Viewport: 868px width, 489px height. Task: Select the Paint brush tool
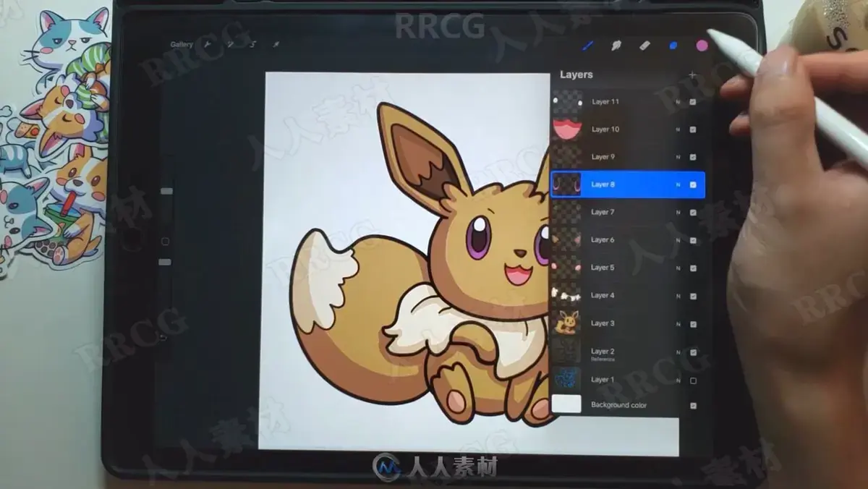click(x=588, y=46)
